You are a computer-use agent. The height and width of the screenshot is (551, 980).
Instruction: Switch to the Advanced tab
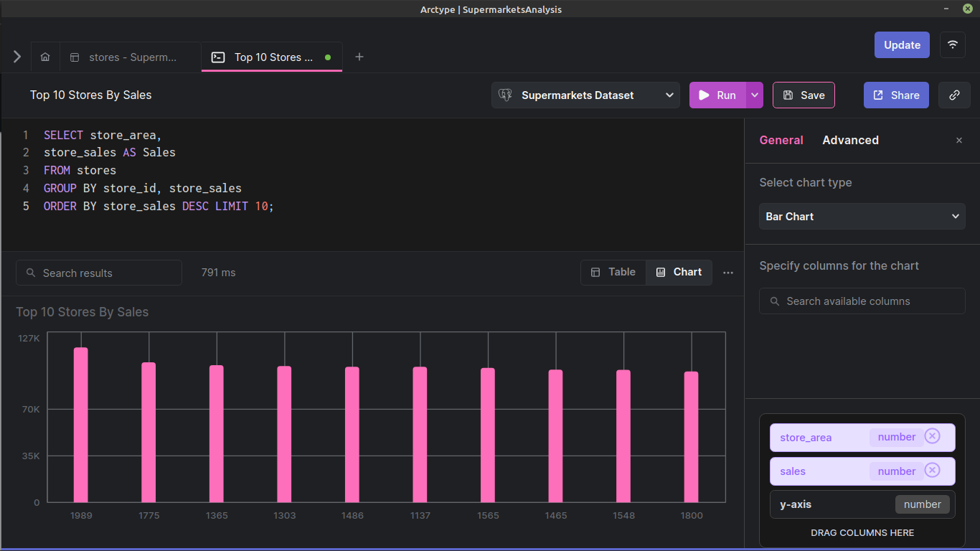pyautogui.click(x=850, y=140)
